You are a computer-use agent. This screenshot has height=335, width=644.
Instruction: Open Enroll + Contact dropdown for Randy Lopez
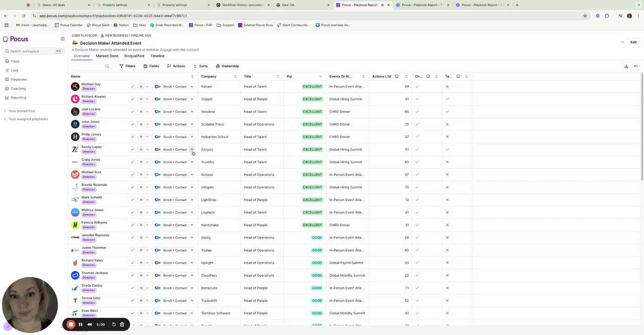(192, 149)
